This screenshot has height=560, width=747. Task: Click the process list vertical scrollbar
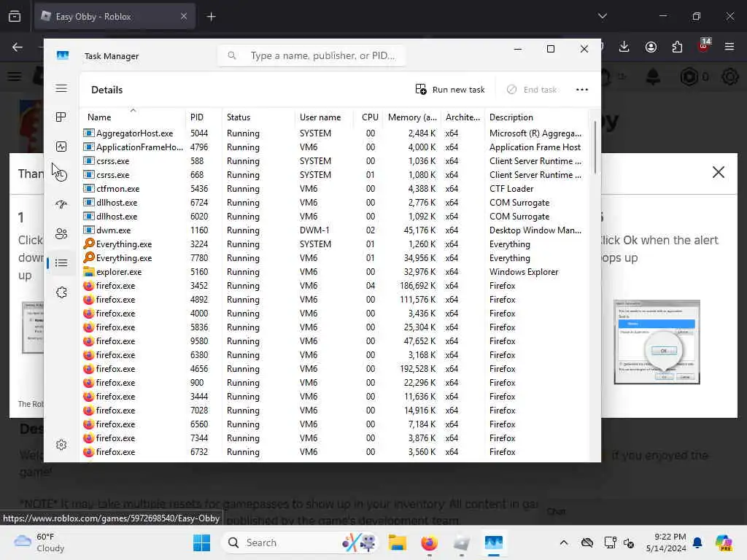(x=595, y=147)
